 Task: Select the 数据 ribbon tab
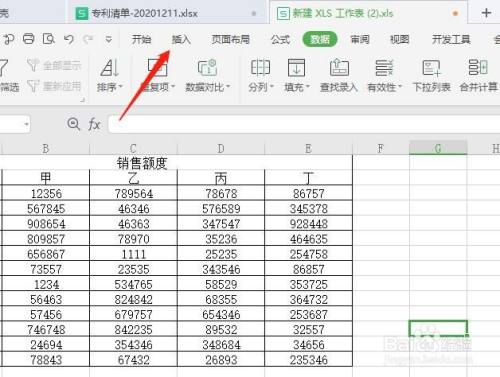tap(320, 39)
